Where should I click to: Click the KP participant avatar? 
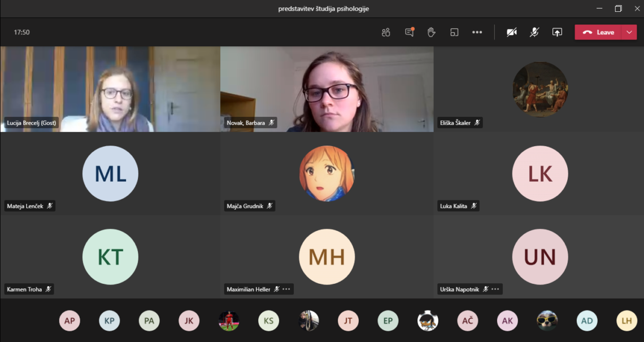coord(109,321)
